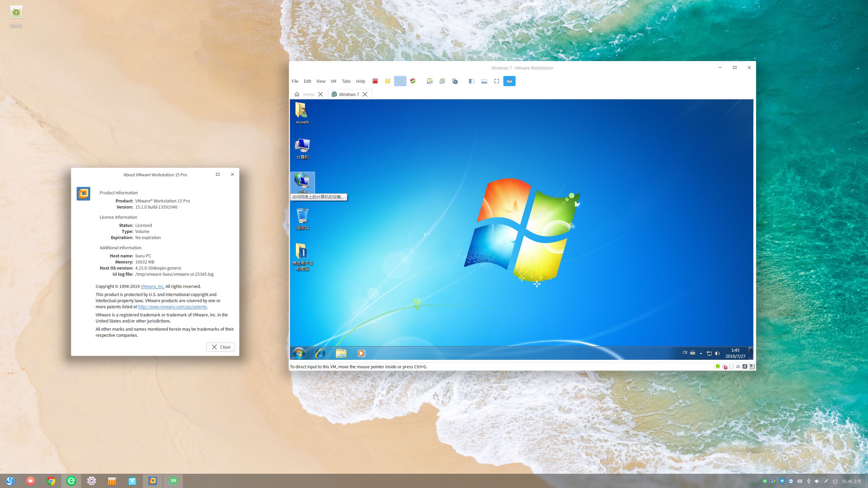Click the Restart guest toolbar icon
This screenshot has width=868, height=488.
(413, 81)
